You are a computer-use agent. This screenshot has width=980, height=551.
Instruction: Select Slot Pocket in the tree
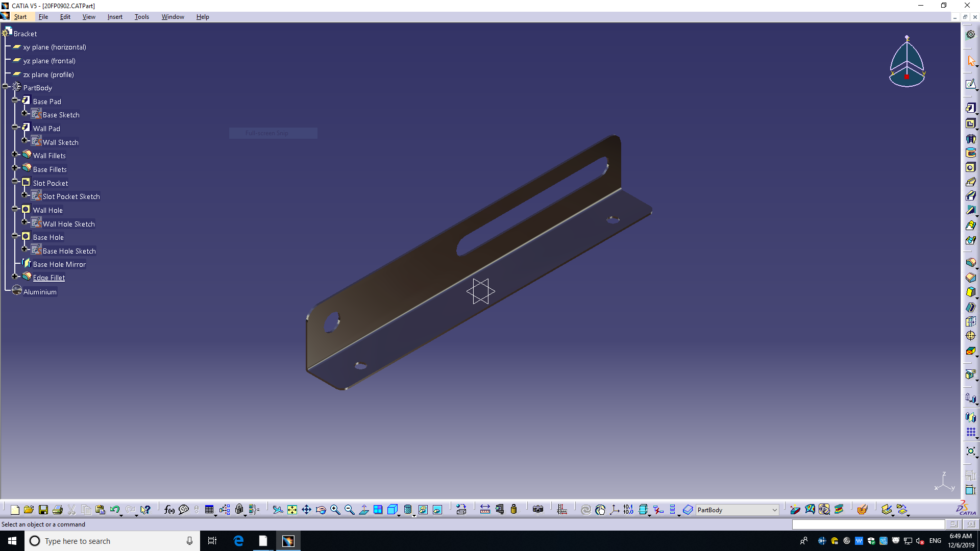tap(50, 183)
